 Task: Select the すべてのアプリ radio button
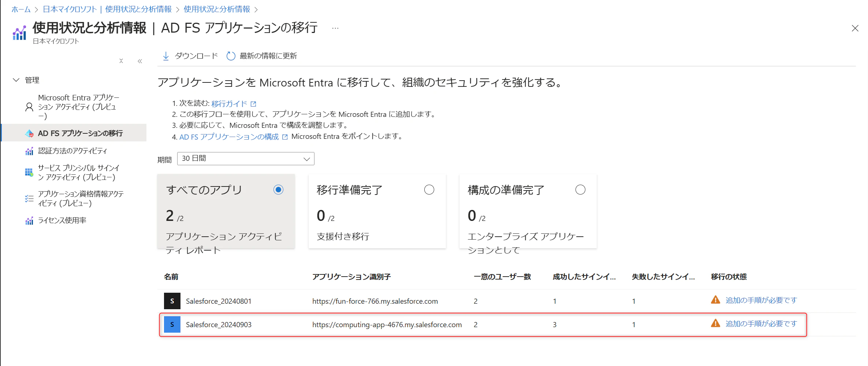pyautogui.click(x=278, y=190)
